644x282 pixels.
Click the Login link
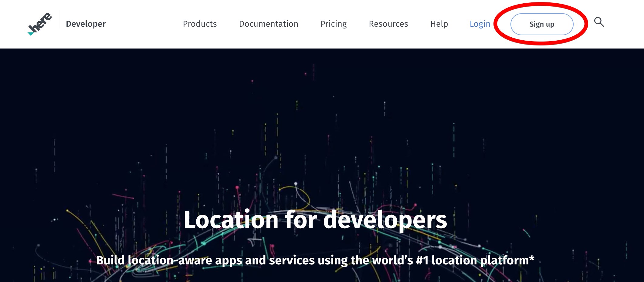(x=480, y=24)
